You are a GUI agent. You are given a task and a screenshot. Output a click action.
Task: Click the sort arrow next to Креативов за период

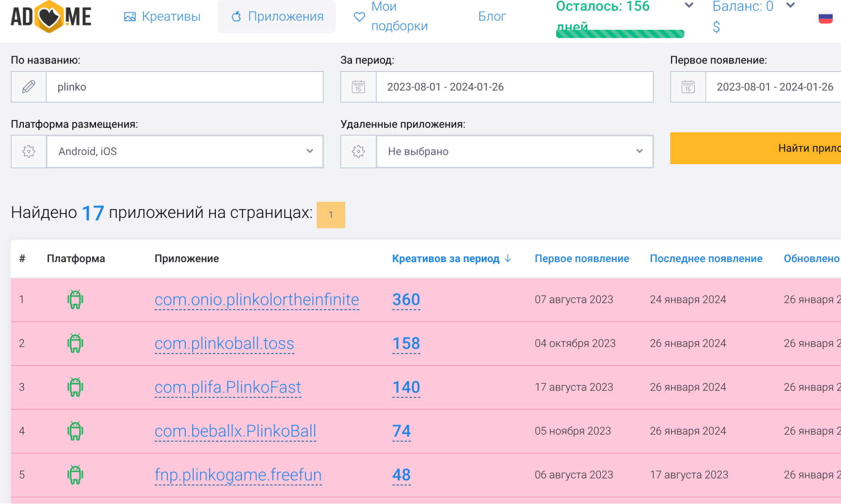click(x=508, y=258)
